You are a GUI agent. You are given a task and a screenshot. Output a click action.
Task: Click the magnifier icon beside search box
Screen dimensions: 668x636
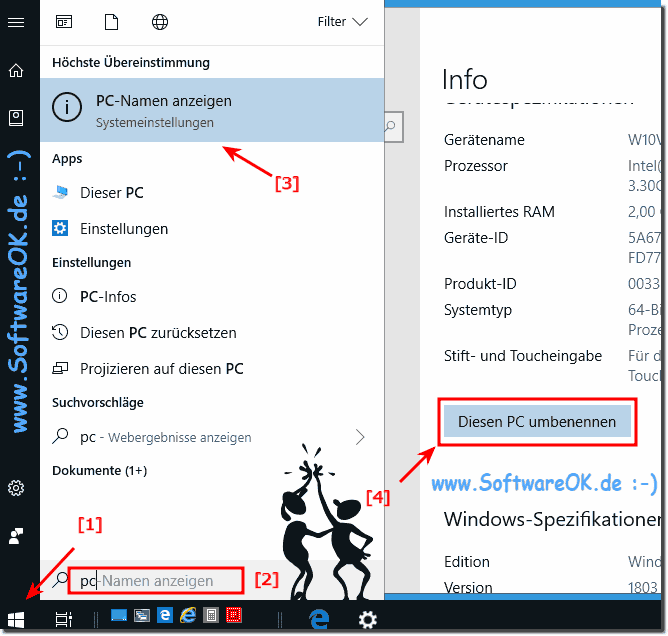coord(60,580)
